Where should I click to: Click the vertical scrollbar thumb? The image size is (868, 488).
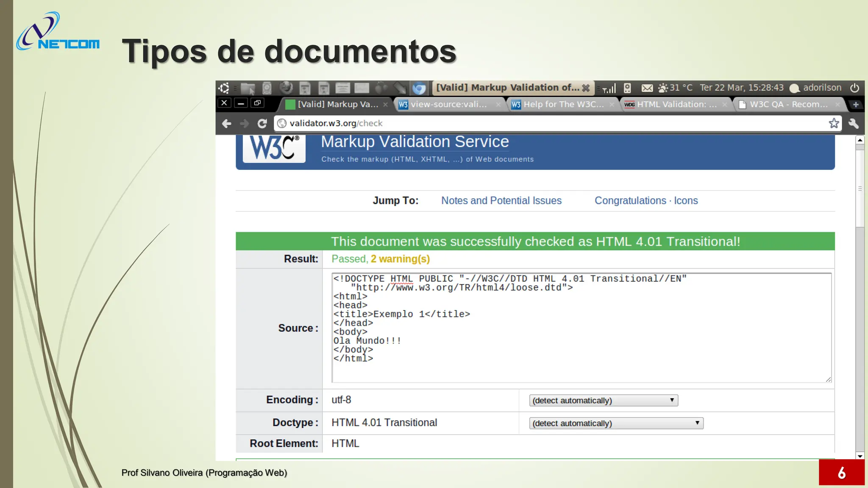point(860,189)
